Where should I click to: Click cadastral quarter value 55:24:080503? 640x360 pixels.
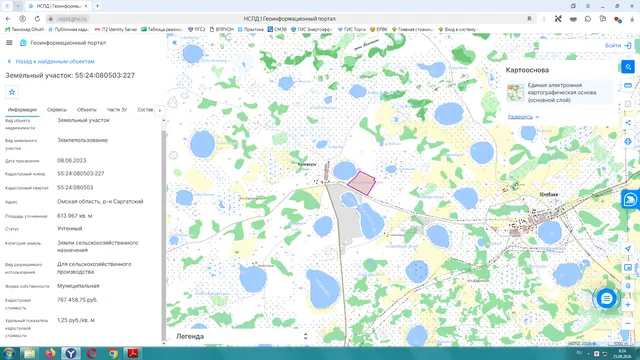point(75,187)
